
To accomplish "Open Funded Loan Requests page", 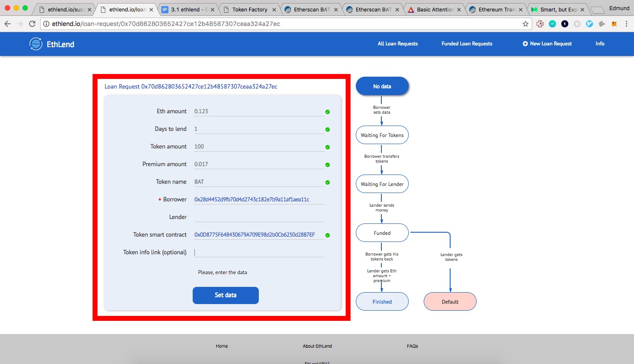I will [467, 44].
